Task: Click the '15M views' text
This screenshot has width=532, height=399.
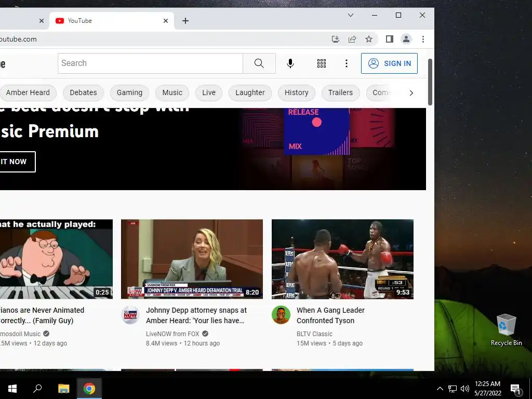Action: [311, 343]
